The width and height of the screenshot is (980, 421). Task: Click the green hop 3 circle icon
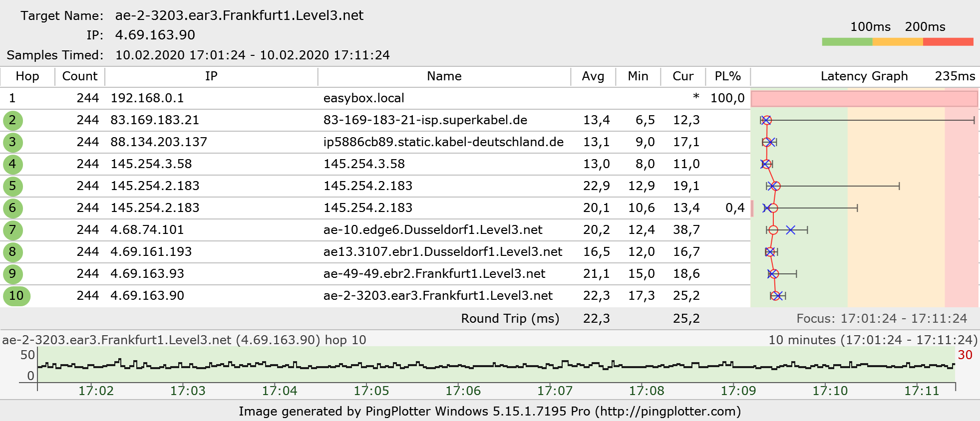click(x=12, y=142)
